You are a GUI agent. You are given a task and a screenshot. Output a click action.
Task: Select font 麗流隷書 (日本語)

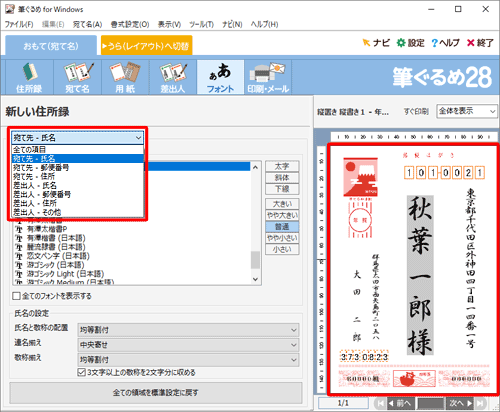click(x=56, y=247)
